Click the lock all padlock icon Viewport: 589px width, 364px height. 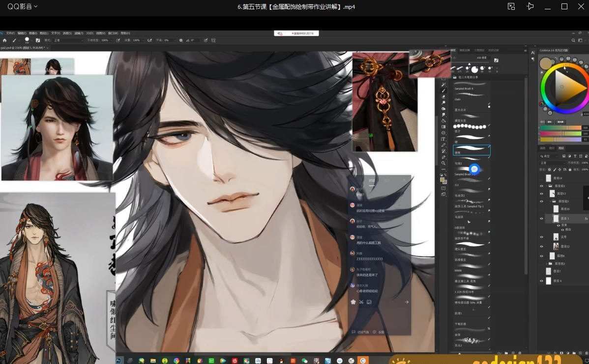tap(570, 169)
